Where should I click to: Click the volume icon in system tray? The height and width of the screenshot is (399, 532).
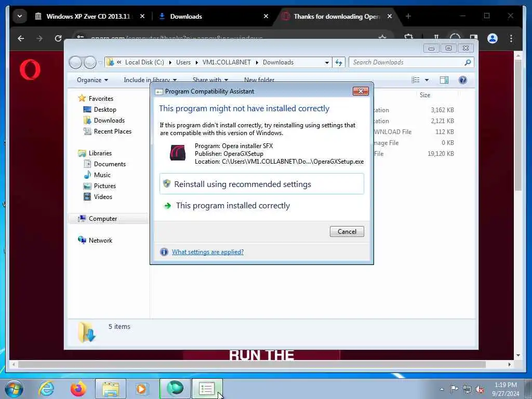coord(480,389)
